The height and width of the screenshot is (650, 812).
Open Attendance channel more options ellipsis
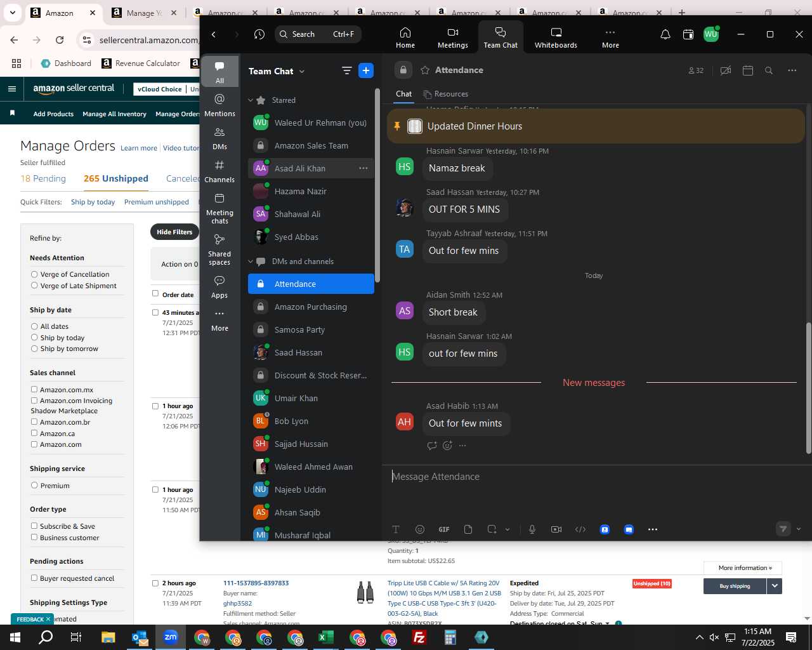(792, 70)
